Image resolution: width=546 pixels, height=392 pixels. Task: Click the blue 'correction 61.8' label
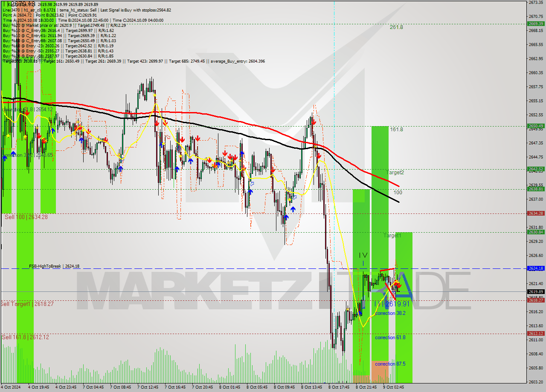click(390, 337)
